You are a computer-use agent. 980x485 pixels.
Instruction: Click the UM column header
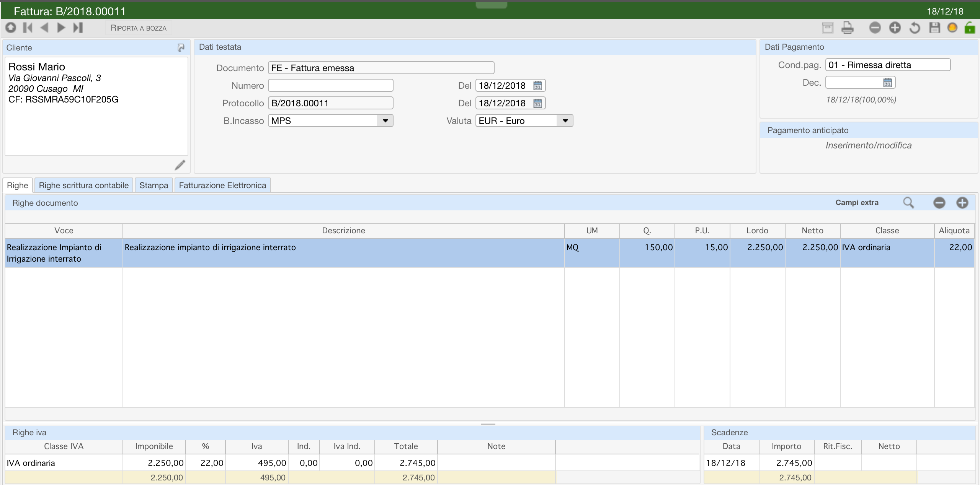click(x=592, y=231)
